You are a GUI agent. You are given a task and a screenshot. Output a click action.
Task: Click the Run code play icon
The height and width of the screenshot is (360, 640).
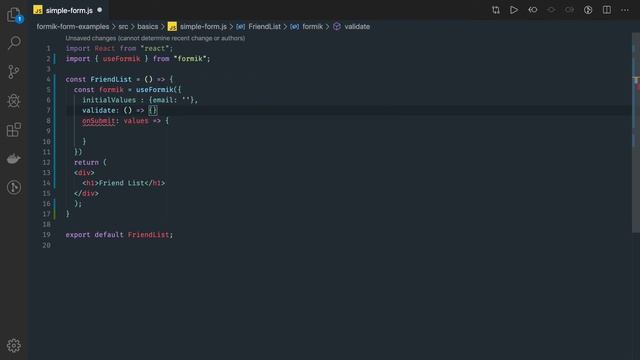point(514,10)
